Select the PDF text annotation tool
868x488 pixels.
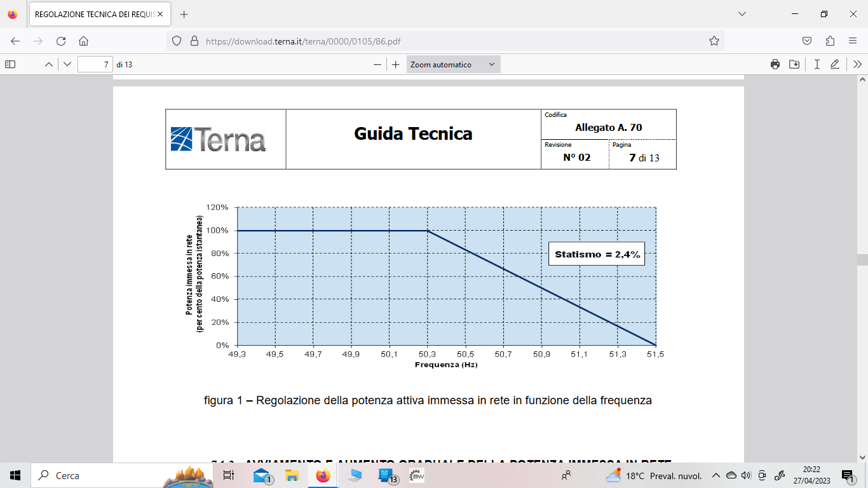tap(817, 64)
